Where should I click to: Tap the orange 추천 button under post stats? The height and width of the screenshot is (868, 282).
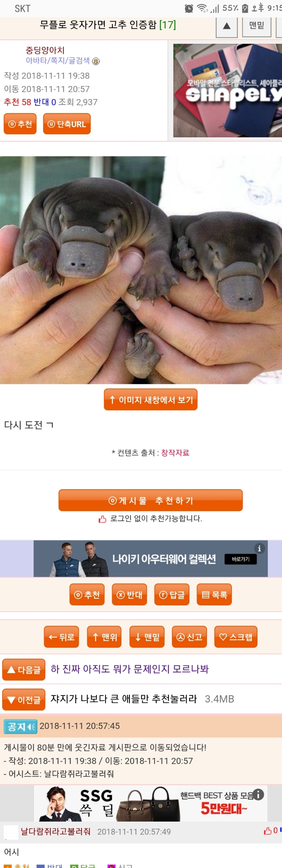(x=20, y=124)
